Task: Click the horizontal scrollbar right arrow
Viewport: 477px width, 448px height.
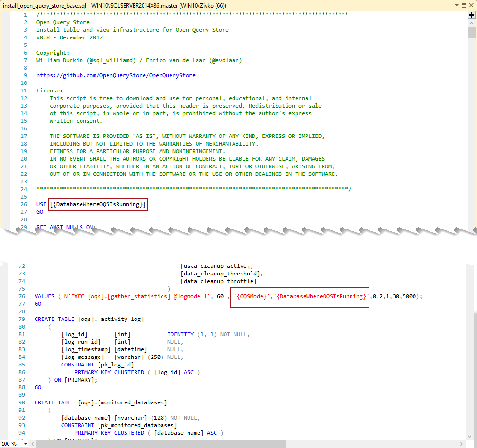Action: point(461,444)
